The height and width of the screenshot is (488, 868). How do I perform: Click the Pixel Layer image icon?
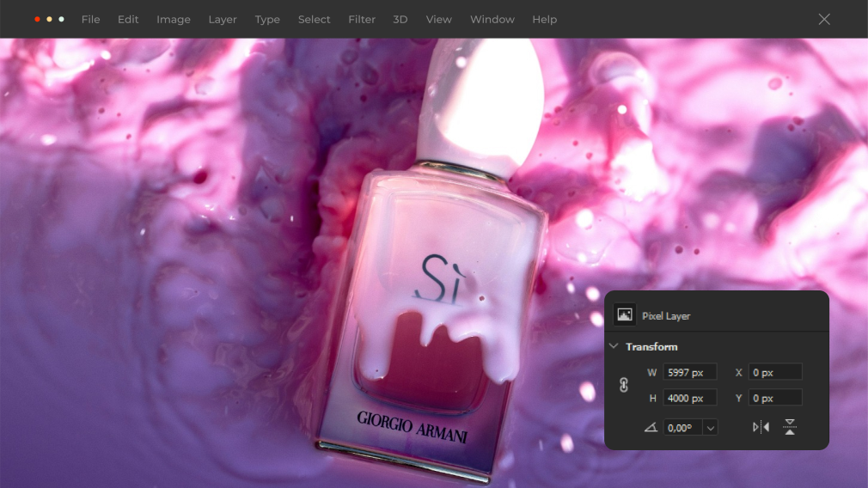tap(625, 314)
